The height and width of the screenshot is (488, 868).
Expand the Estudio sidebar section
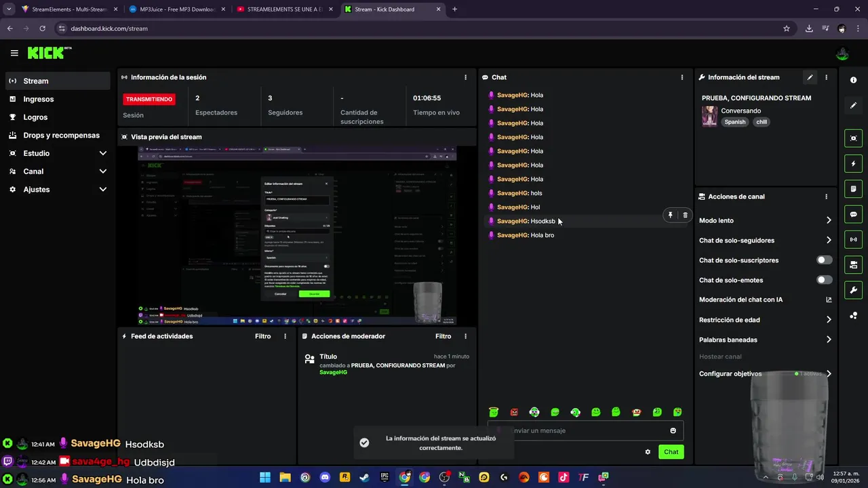(x=58, y=153)
